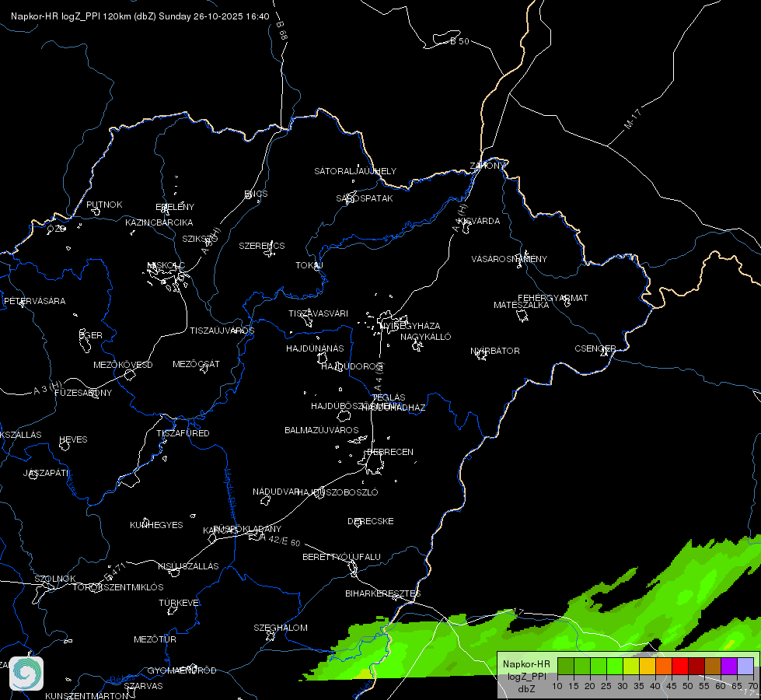Screen dimensions: 761x700
Task: Click the SZEGHALOM label
Action: tap(281, 628)
